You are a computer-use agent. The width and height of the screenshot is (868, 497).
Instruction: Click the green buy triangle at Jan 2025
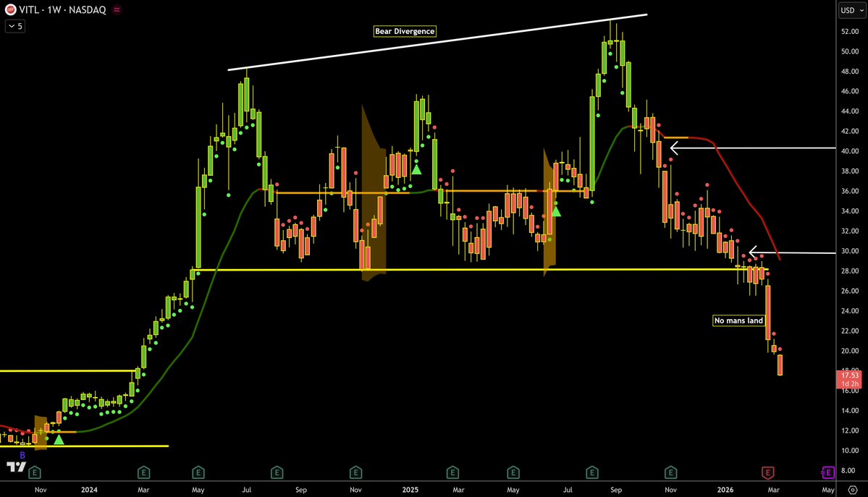point(416,169)
